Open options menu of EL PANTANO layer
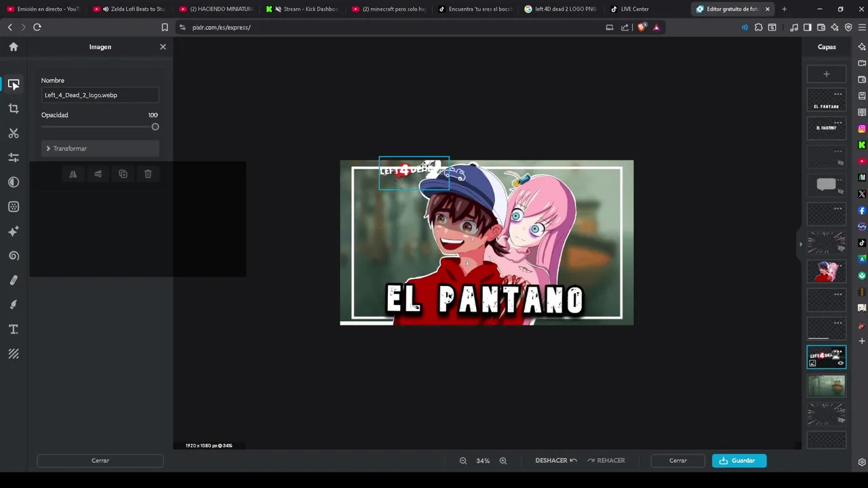Screen dimensions: 868x488 click(x=838, y=94)
